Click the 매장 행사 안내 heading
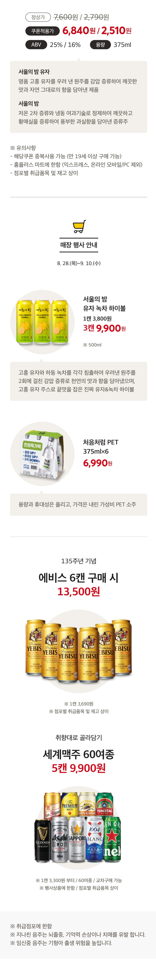This screenshot has height=980, width=156. 79,245
